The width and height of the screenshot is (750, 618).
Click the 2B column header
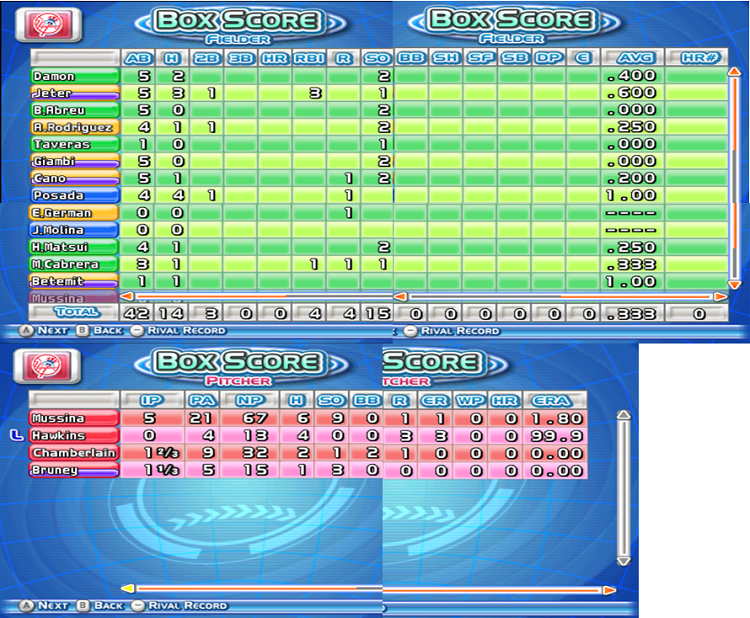pos(207,58)
